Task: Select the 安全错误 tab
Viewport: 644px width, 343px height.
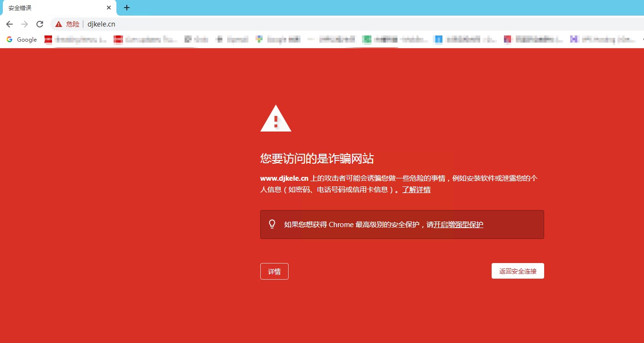Action: tap(52, 8)
